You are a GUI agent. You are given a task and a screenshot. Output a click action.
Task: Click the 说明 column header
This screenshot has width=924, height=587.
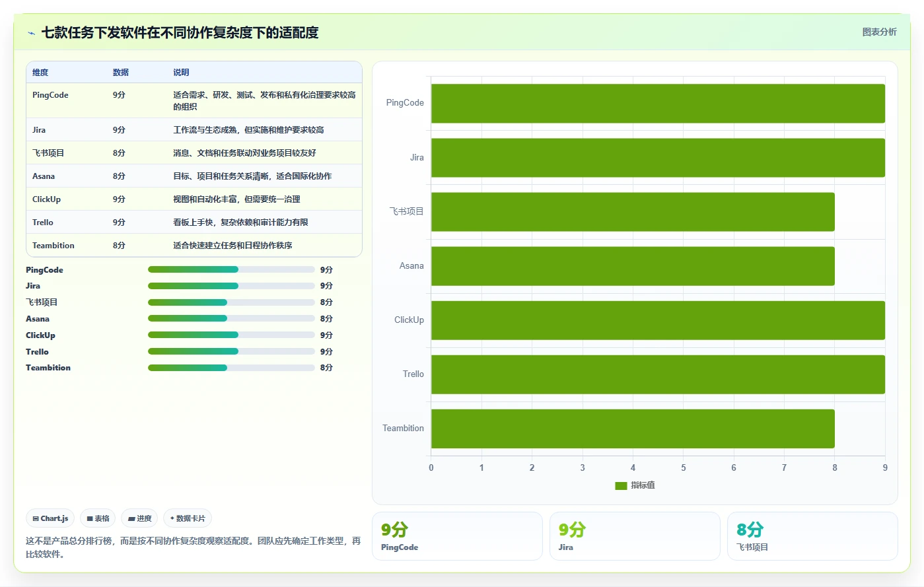click(x=181, y=73)
